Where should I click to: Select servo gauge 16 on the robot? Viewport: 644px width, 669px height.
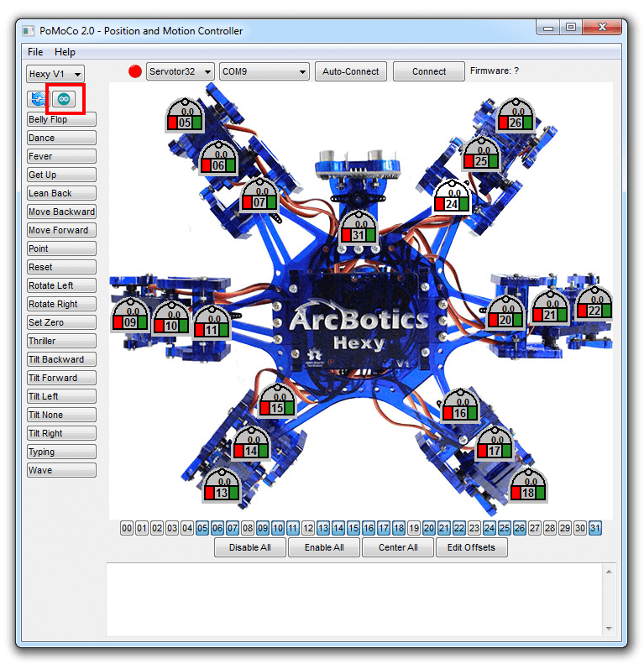pyautogui.click(x=460, y=406)
